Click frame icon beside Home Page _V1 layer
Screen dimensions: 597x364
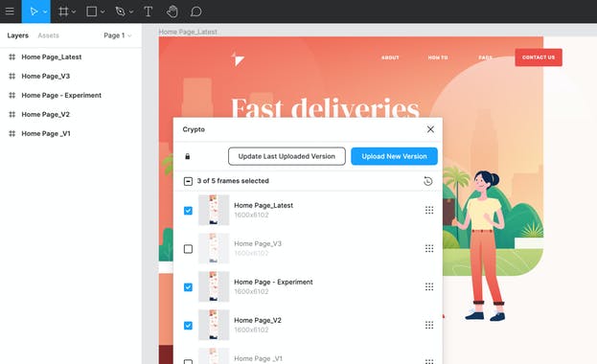pos(12,134)
